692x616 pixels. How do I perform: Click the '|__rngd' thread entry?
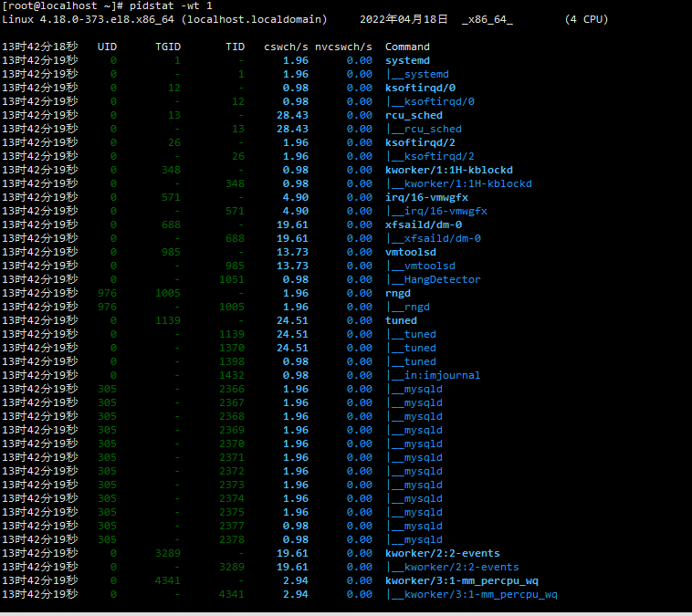click(408, 307)
